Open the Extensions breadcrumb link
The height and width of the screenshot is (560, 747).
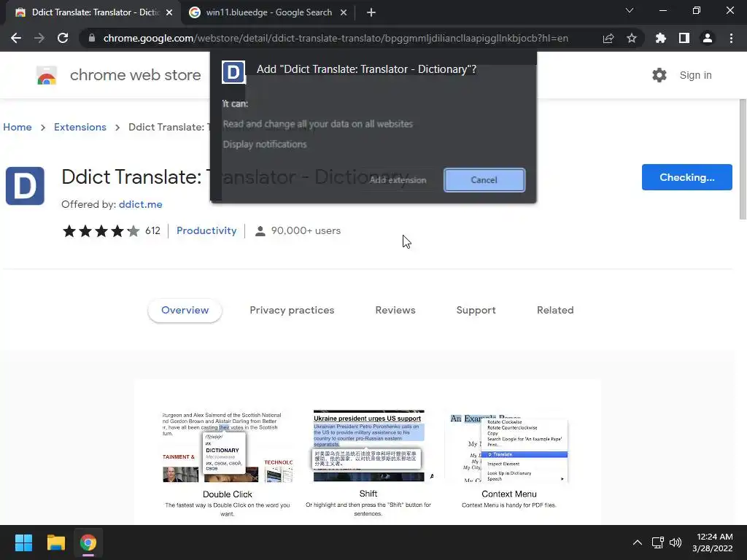80,127
